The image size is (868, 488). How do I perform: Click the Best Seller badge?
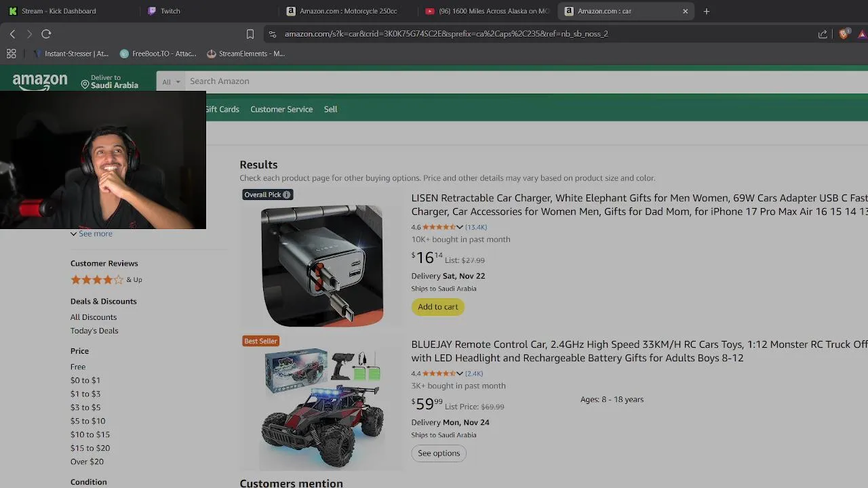[x=261, y=341]
